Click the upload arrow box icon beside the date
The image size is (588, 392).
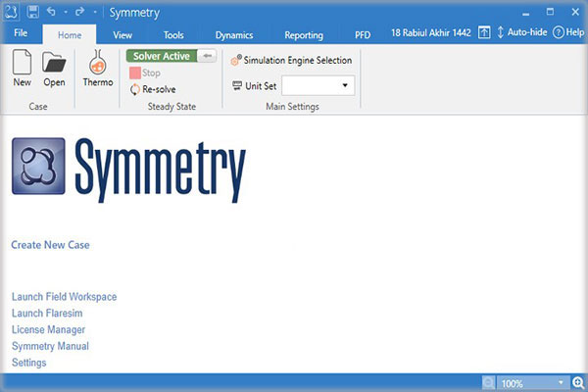[x=484, y=32]
